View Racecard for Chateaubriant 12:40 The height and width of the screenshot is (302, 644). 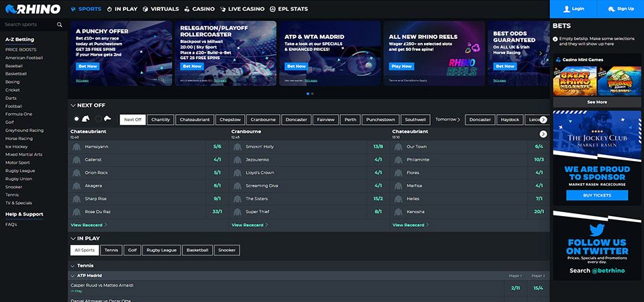pos(89,225)
